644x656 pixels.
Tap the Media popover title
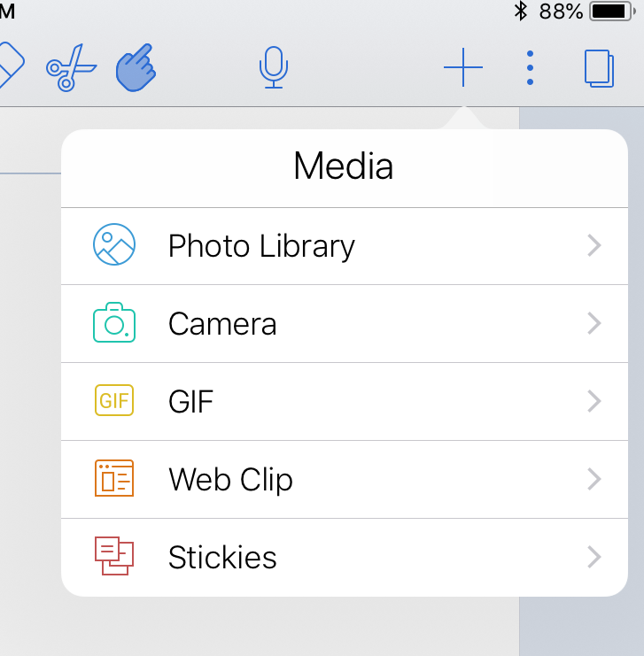pos(344,166)
